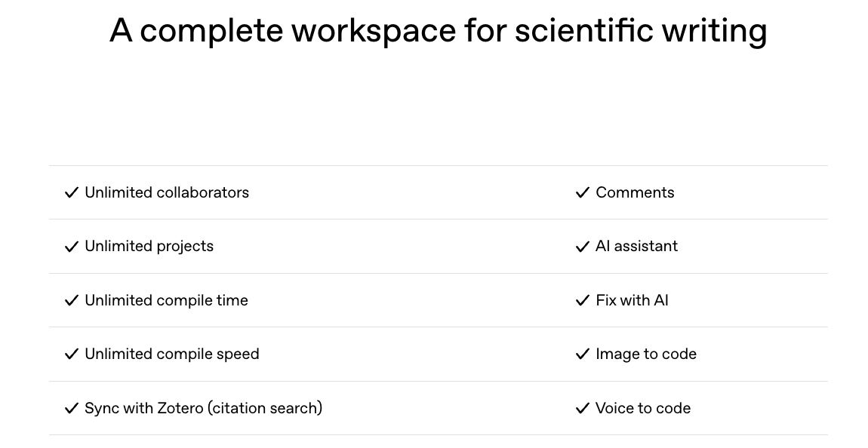Viewport: 868px width, 448px height.
Task: Click the checkmark next to Comments
Action: coord(582,193)
